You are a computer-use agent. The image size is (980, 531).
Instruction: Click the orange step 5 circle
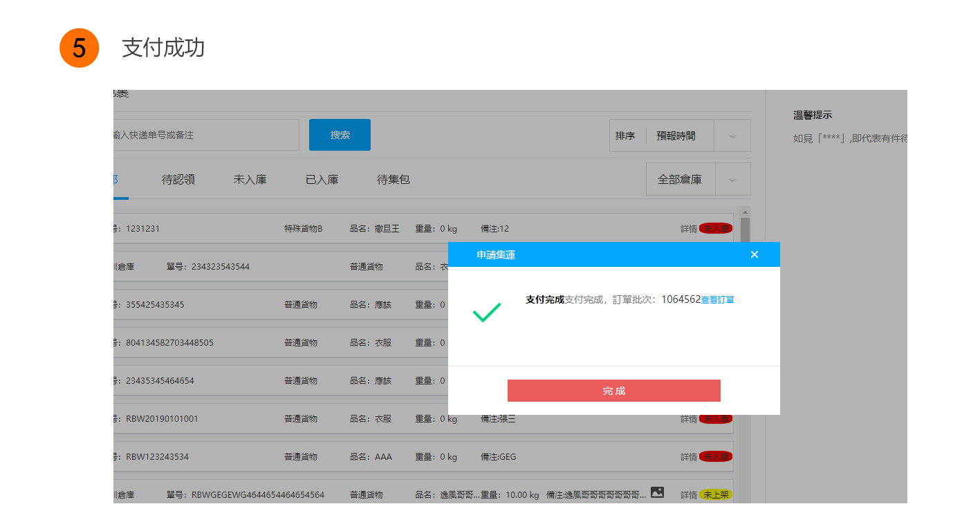(x=80, y=48)
